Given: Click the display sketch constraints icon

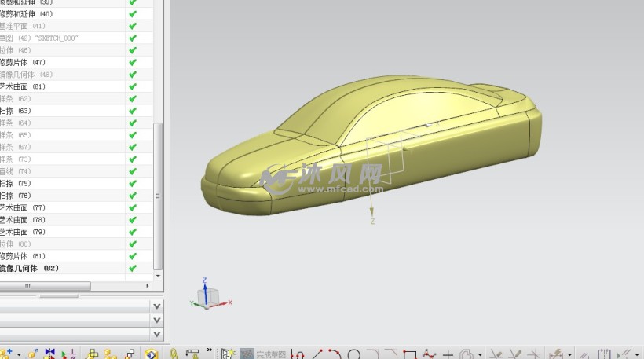Looking at the screenshot, I should click(624, 354).
